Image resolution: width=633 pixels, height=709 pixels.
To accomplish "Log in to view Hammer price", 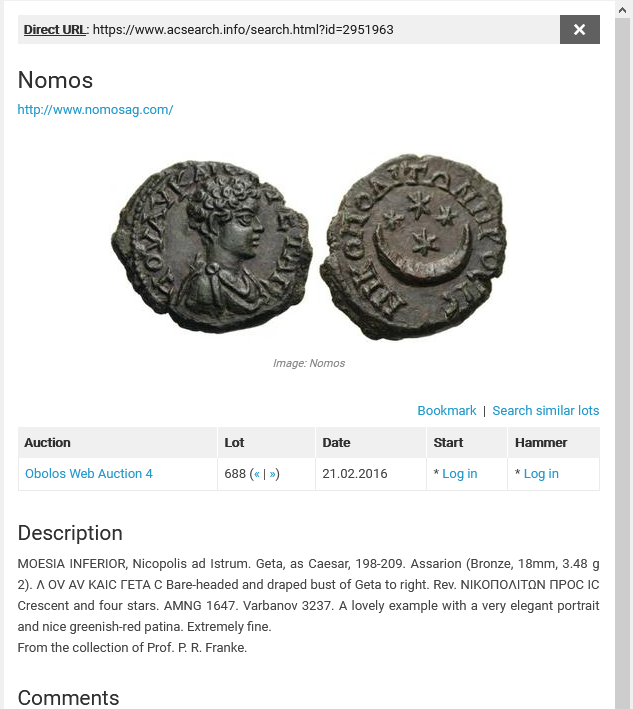I will [x=541, y=473].
